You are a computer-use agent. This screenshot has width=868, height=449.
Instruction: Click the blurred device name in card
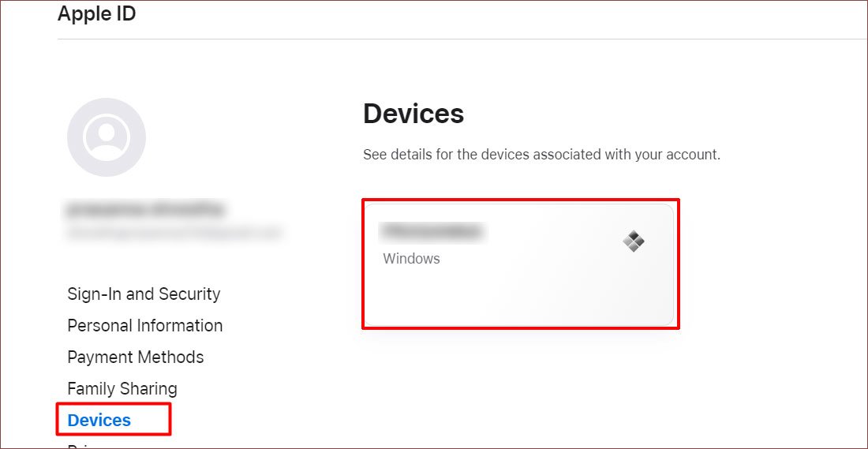coord(433,231)
